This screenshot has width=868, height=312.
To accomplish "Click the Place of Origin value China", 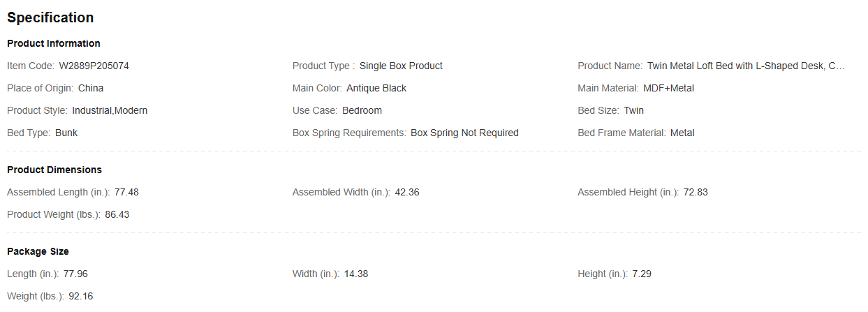I will (x=91, y=88).
